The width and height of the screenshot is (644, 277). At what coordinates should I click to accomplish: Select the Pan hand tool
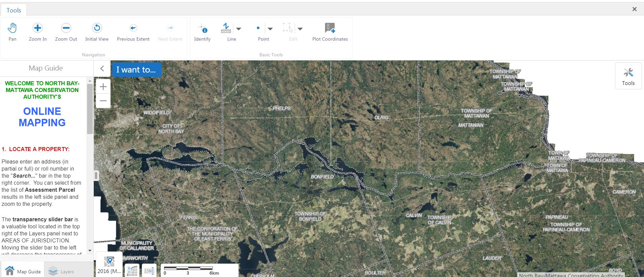(12, 32)
